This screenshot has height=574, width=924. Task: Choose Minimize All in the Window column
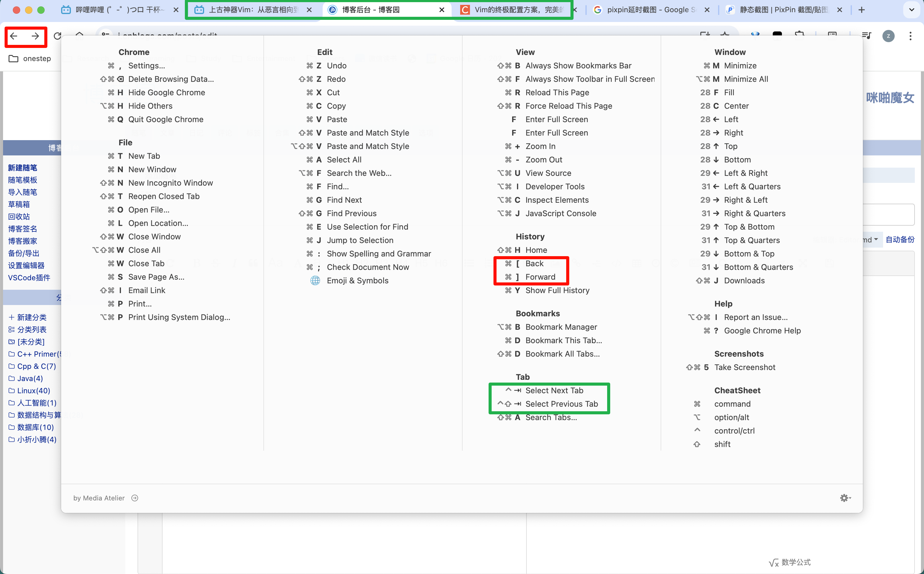click(746, 79)
